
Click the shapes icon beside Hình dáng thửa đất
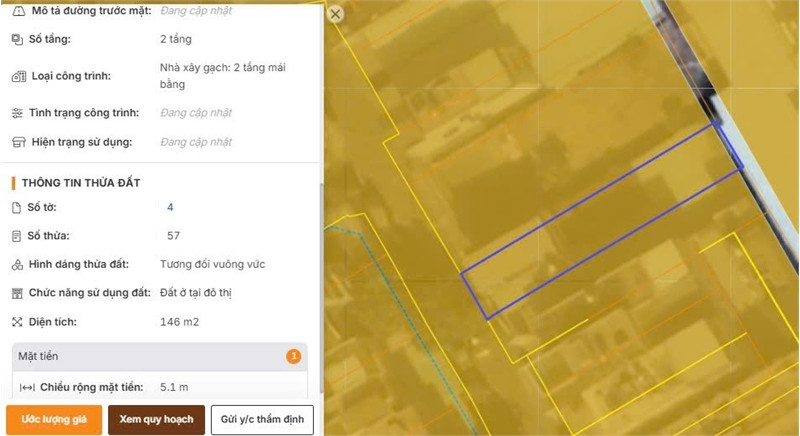[17, 265]
